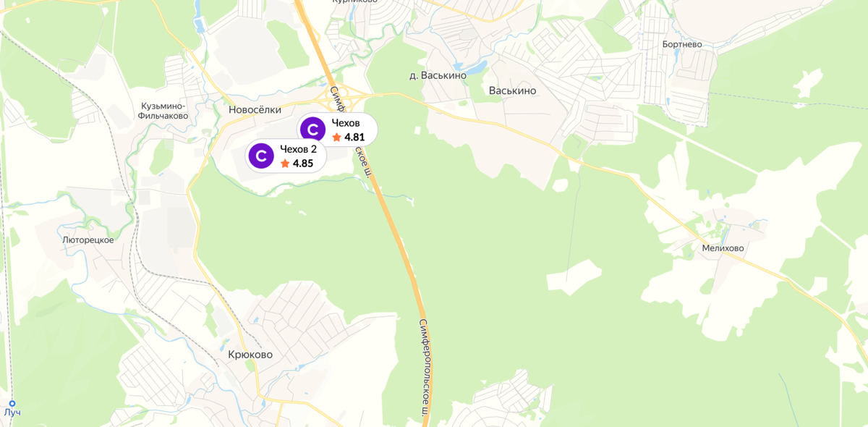Click the Кузьмино-Фильчаково place label
868x427 pixels.
point(165,111)
